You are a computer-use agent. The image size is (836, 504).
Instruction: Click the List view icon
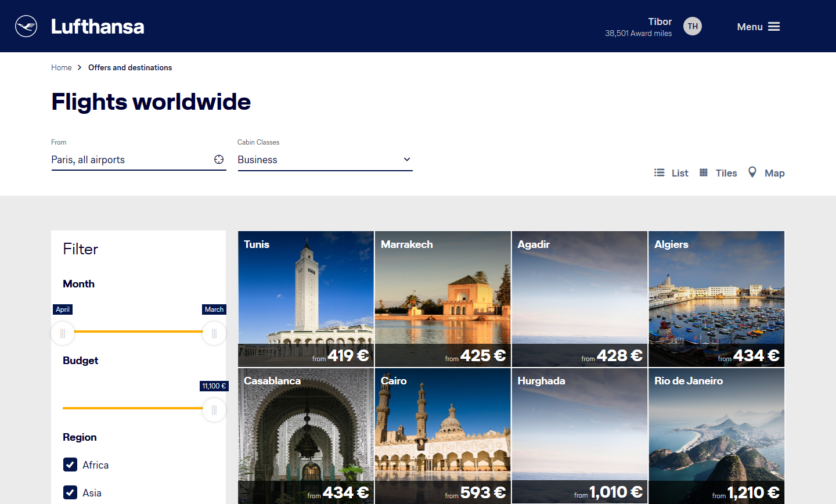(x=660, y=172)
